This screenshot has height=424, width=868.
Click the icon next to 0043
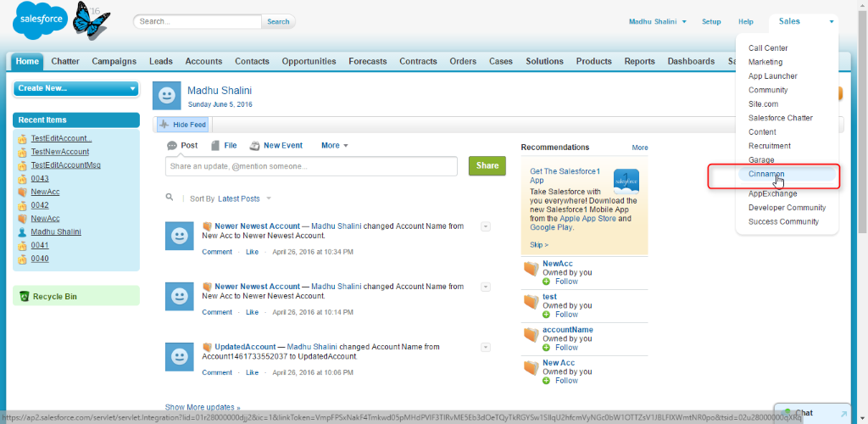(x=22, y=179)
